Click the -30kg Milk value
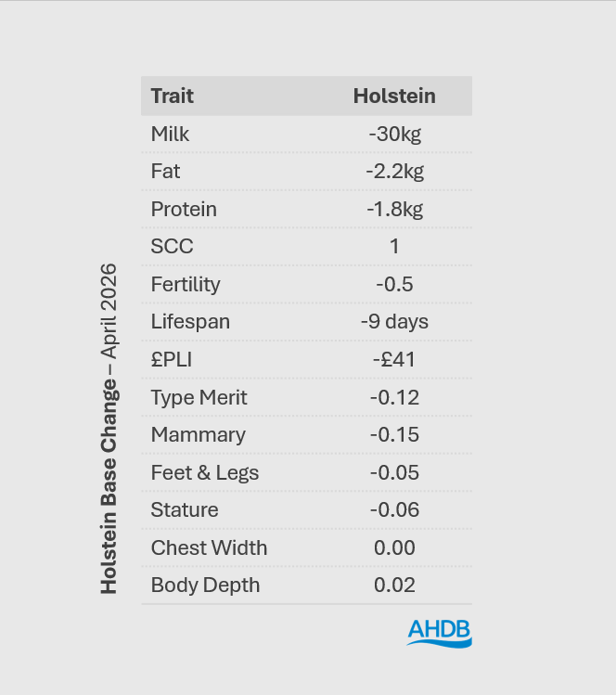This screenshot has width=616, height=695. point(394,134)
